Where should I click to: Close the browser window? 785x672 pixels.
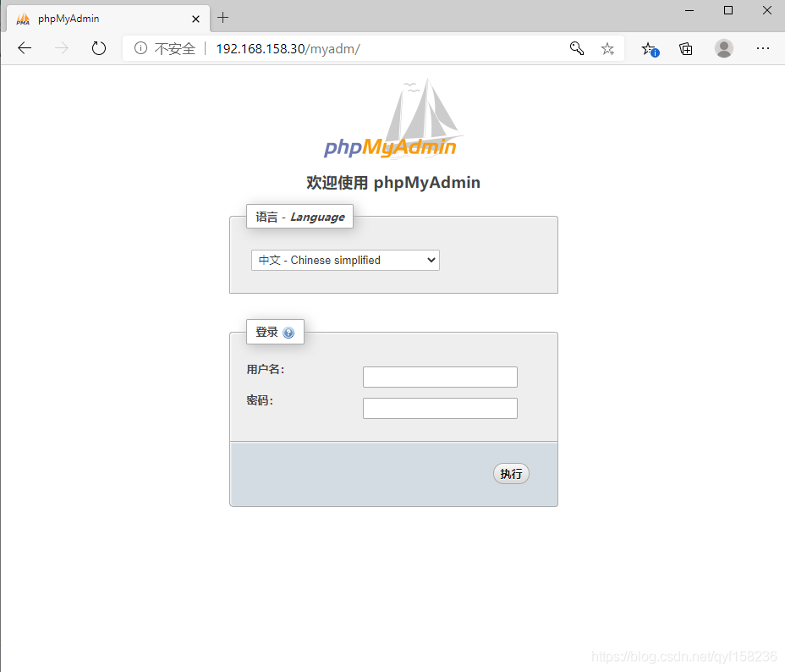pyautogui.click(x=767, y=10)
